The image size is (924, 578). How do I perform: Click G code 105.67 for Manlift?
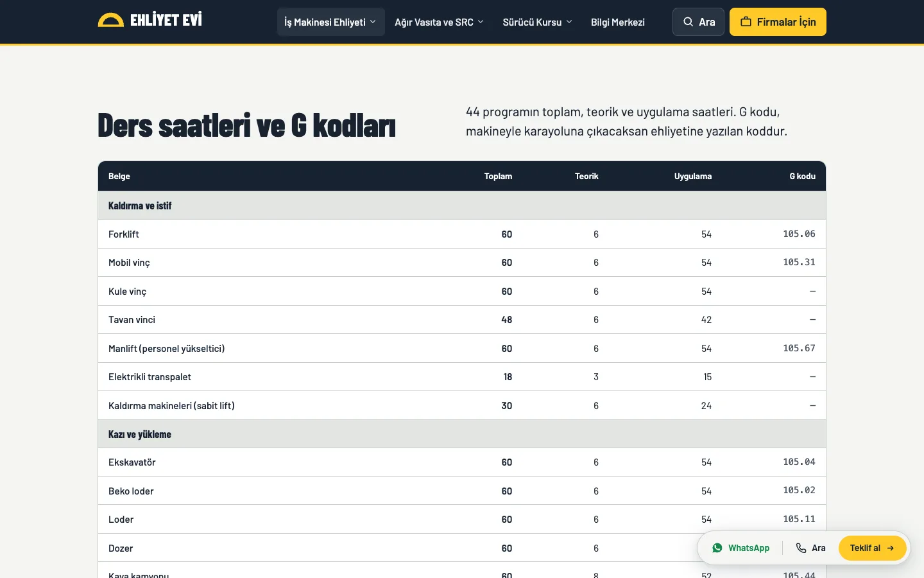pos(799,348)
